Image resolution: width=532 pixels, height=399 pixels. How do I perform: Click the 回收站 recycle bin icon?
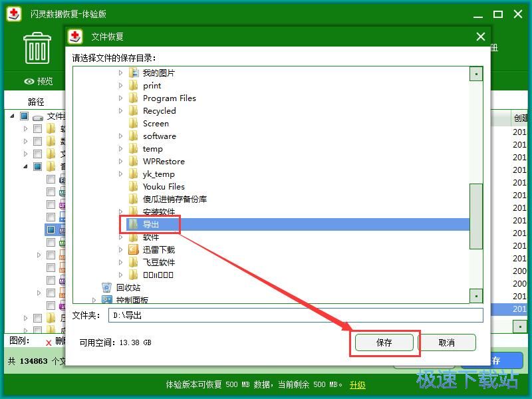click(106, 287)
